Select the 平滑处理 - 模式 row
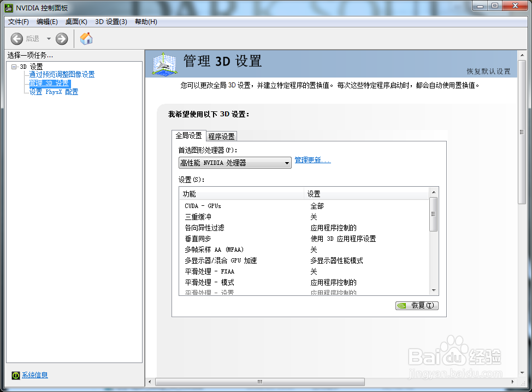532x392 pixels. [304, 282]
